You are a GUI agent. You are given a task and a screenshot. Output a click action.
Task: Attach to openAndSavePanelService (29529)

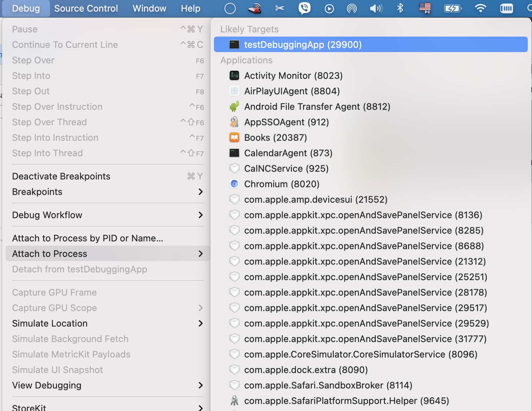click(371, 323)
